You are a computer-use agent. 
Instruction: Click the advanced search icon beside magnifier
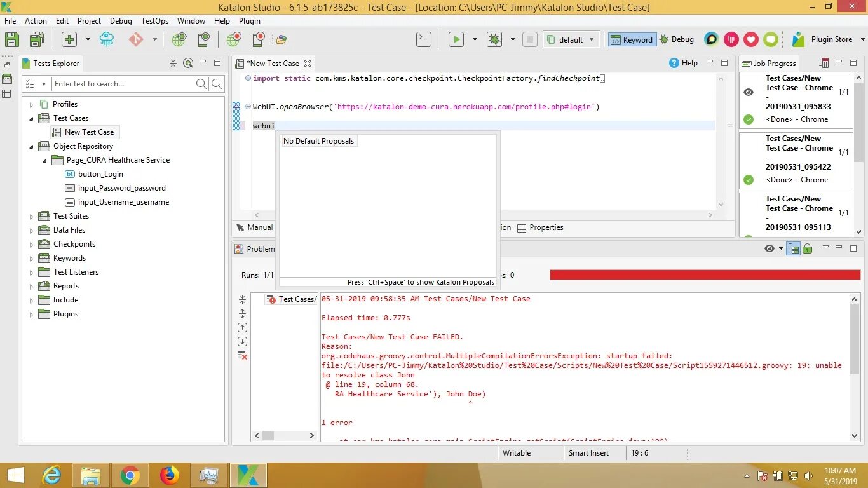217,84
